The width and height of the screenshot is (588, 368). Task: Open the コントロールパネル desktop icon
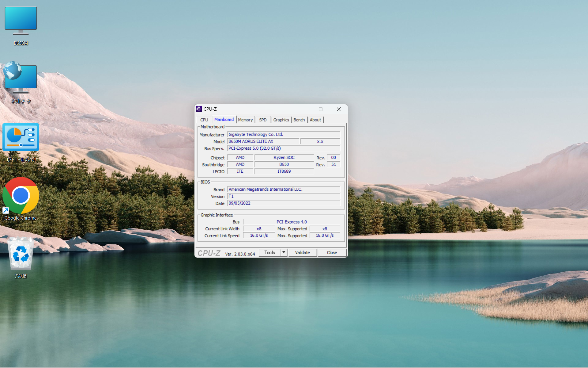[x=21, y=143]
